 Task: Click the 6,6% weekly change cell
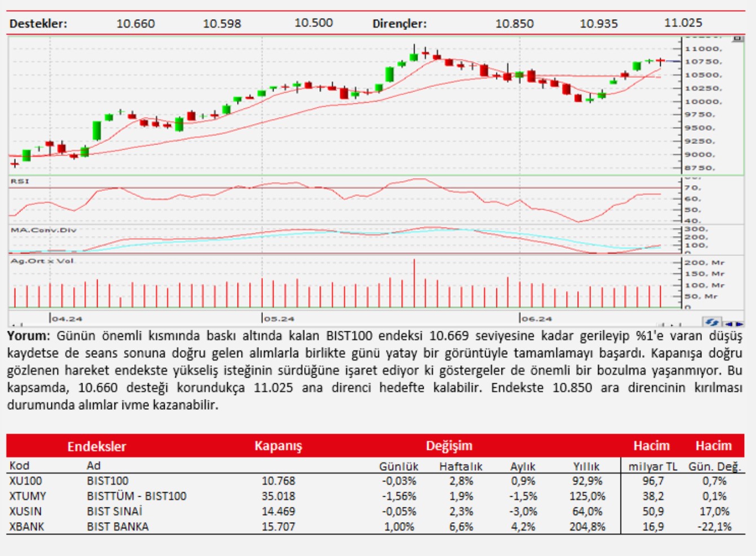[461, 527]
